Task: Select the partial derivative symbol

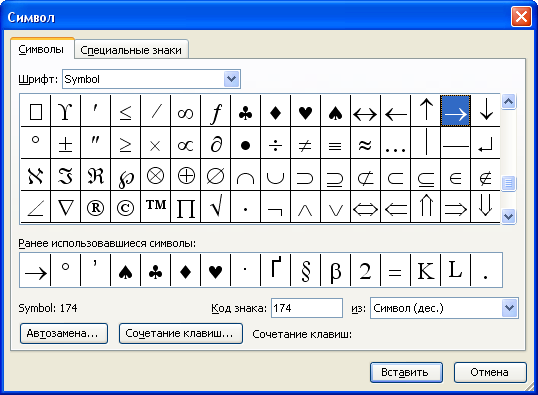Action: tap(215, 143)
